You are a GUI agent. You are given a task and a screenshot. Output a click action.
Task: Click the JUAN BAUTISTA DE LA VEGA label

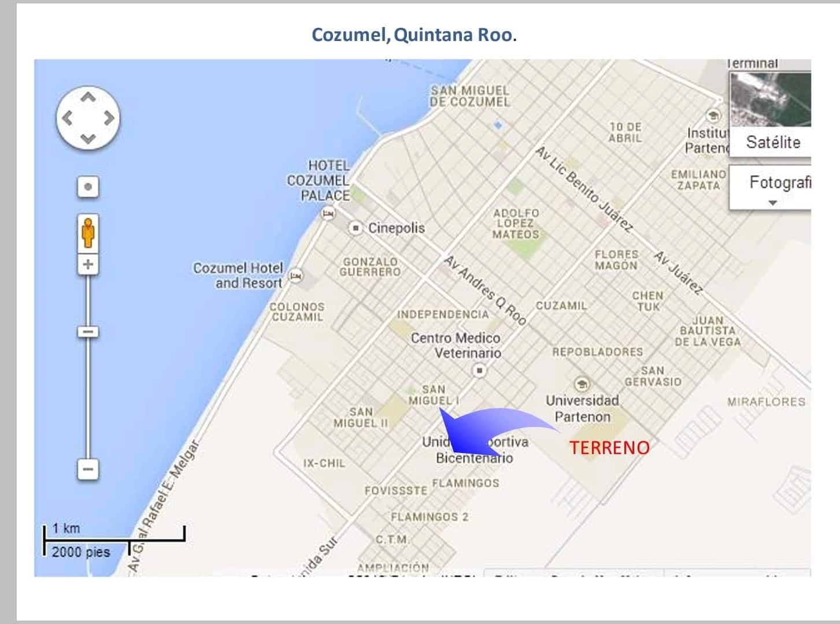tap(708, 331)
